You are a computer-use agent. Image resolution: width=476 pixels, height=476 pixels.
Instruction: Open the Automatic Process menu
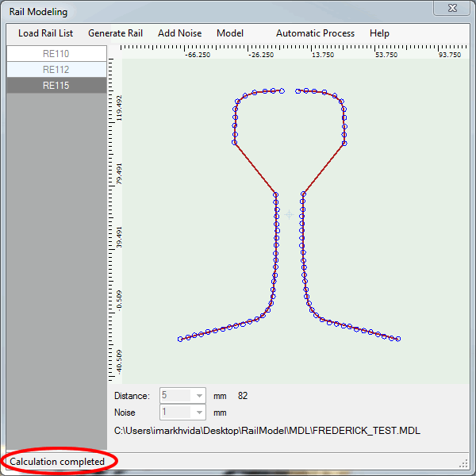click(315, 33)
